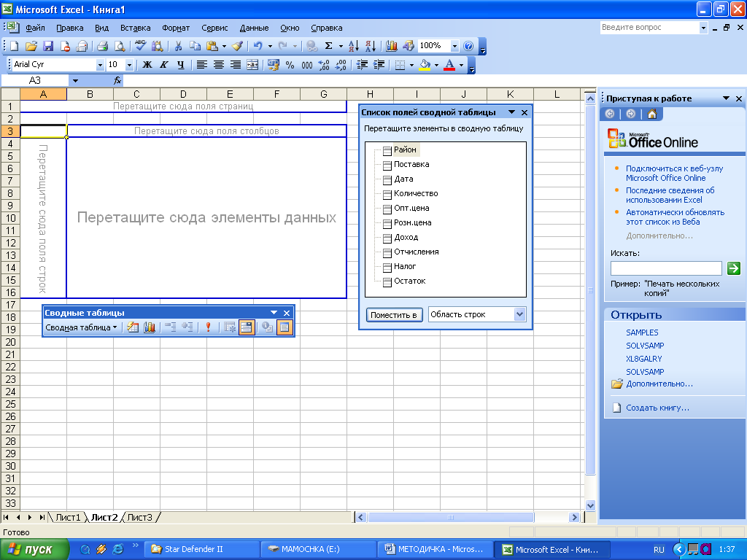Screen dimensions: 747x560
Task: Click Format Report icon in PivotTable toolbar
Action: tap(133, 327)
